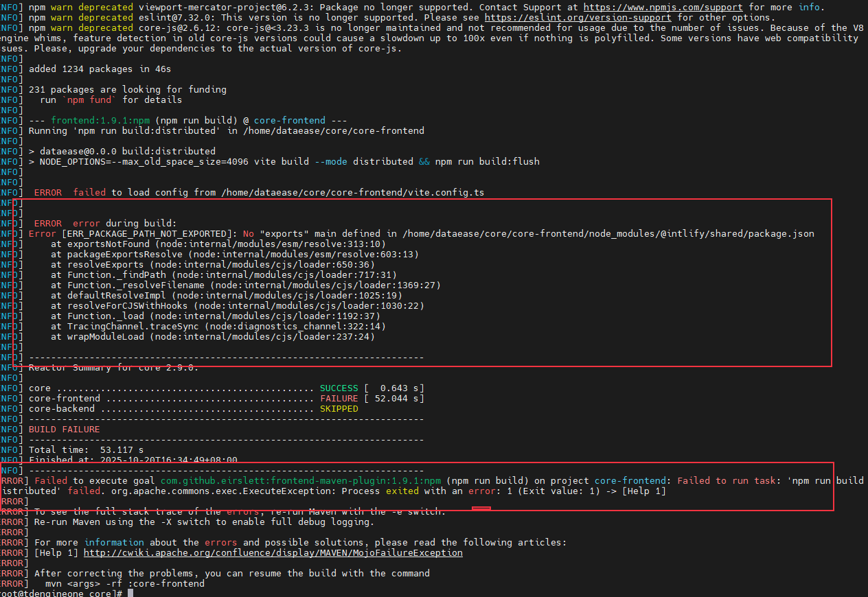868x597 pixels.
Task: Click the small red rectangle marker below the error
Action: coord(481,508)
